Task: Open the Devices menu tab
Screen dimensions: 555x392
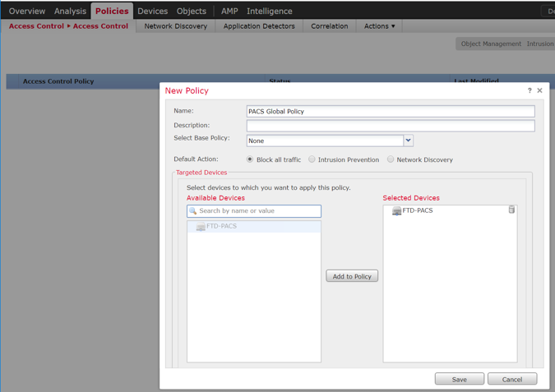Action: (153, 11)
